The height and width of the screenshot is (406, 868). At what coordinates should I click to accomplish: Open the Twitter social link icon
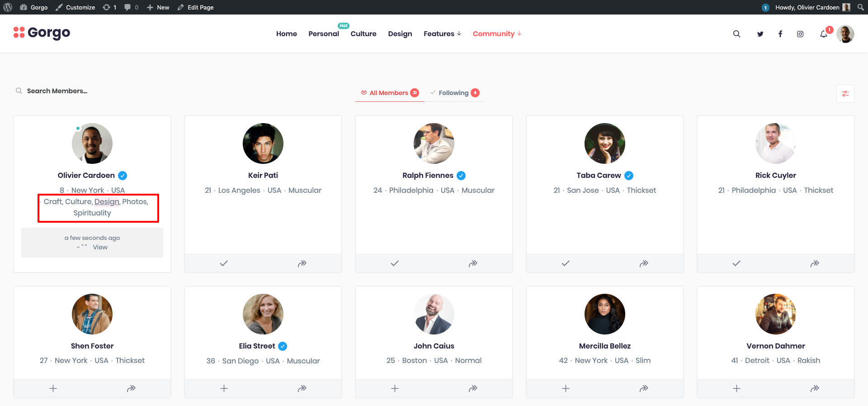tap(760, 34)
